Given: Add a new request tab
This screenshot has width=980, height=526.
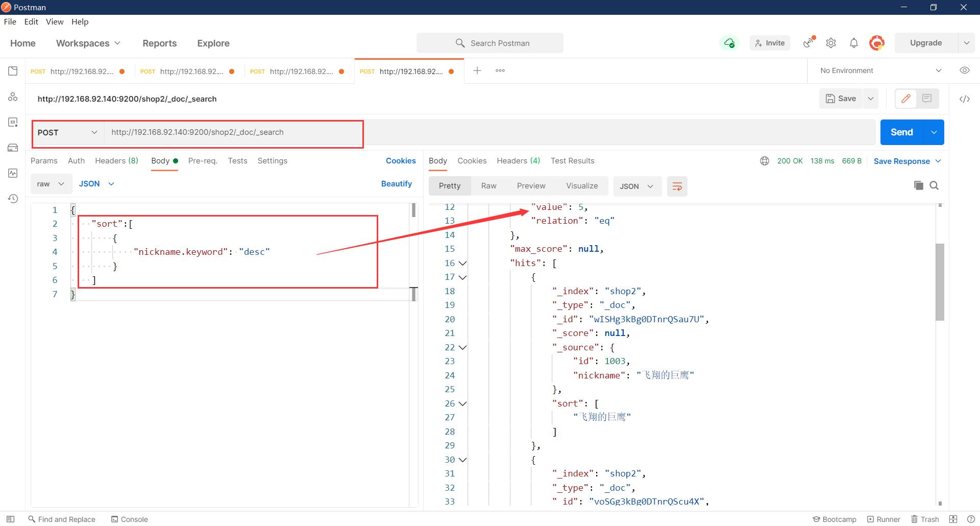Looking at the screenshot, I should click(477, 70).
